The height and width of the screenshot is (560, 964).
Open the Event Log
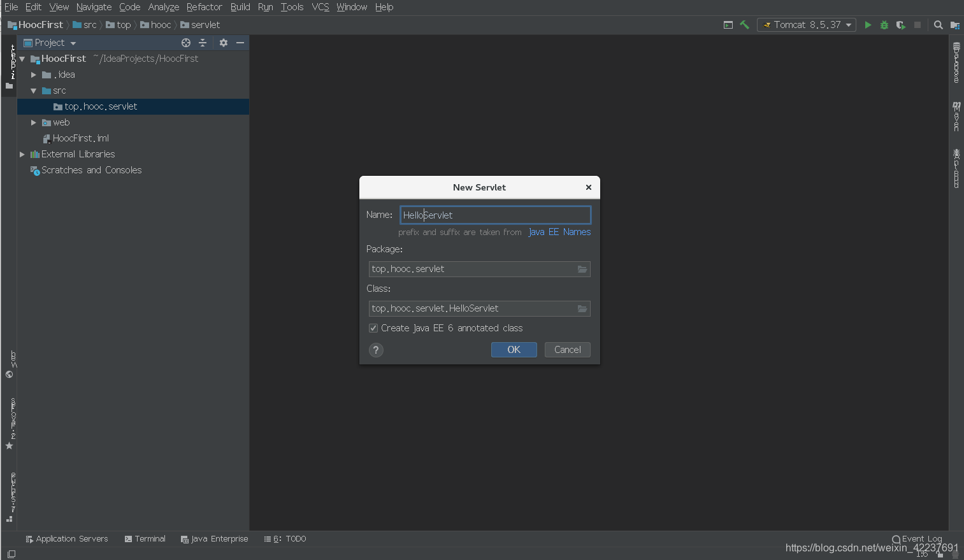[x=917, y=539]
